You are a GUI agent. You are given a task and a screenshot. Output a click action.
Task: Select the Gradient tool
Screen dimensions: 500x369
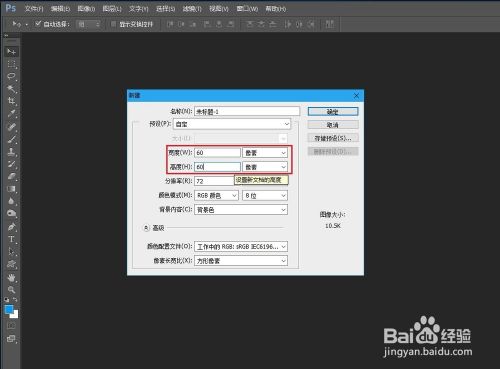(x=11, y=189)
